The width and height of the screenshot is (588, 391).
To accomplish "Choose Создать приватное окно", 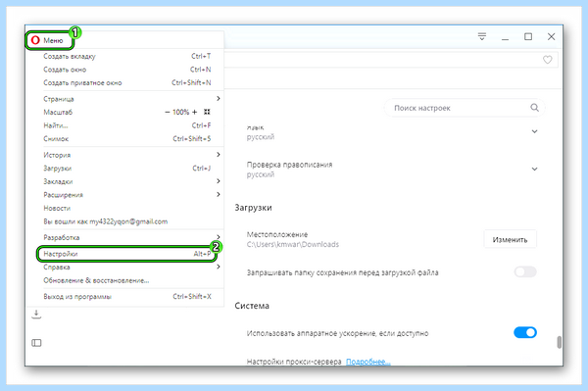I will click(x=126, y=83).
